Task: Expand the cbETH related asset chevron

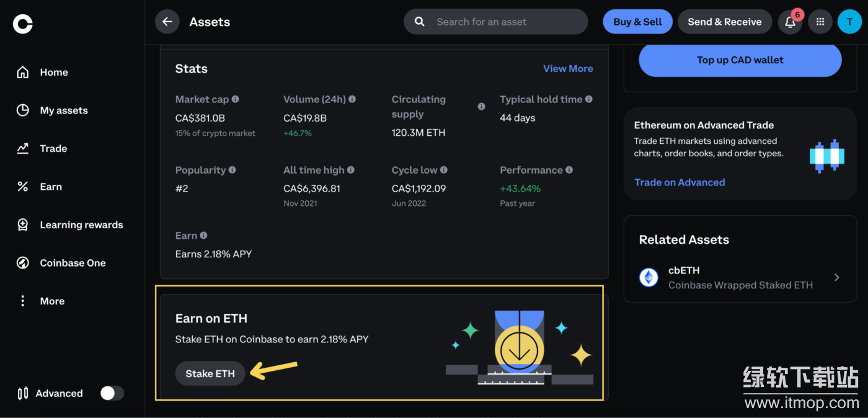Action: 836,278
